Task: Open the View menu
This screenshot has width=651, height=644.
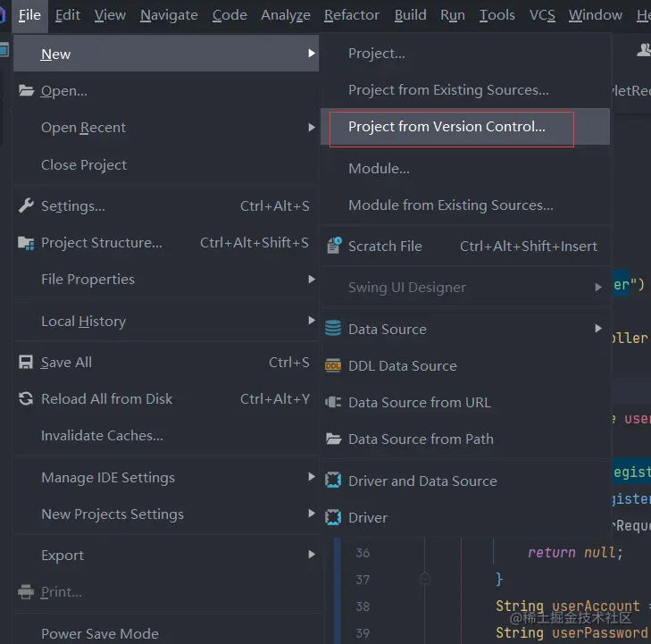Action: pyautogui.click(x=110, y=15)
